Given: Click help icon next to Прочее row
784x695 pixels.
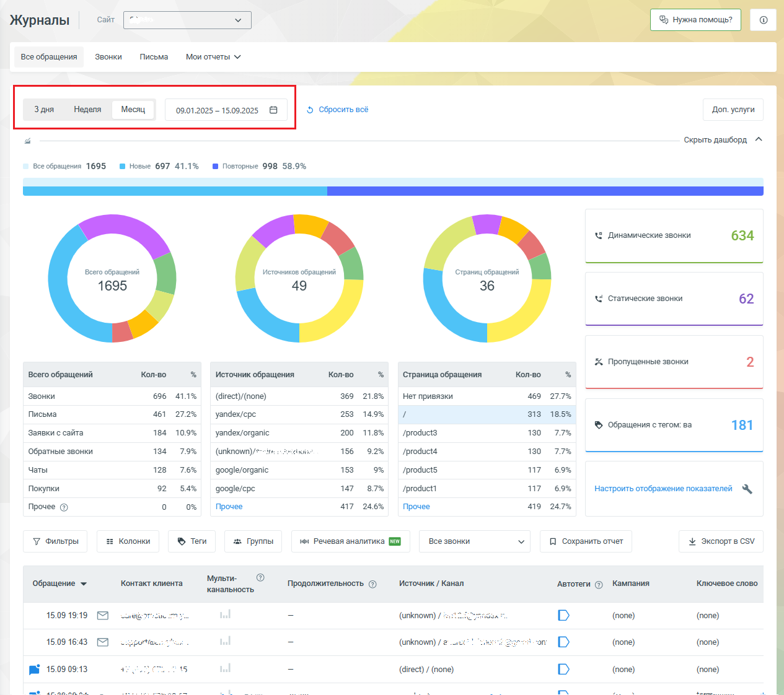Looking at the screenshot, I should pyautogui.click(x=64, y=507).
